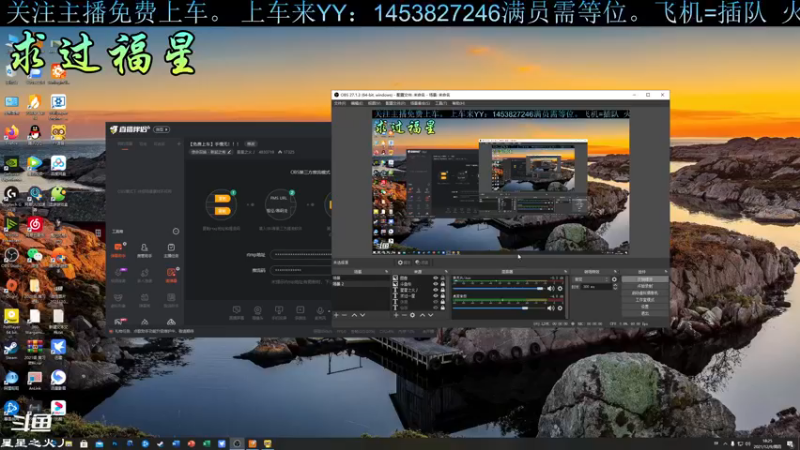The width and height of the screenshot is (800, 450).
Task: Remove selected source with minus icon
Action: pos(404,315)
